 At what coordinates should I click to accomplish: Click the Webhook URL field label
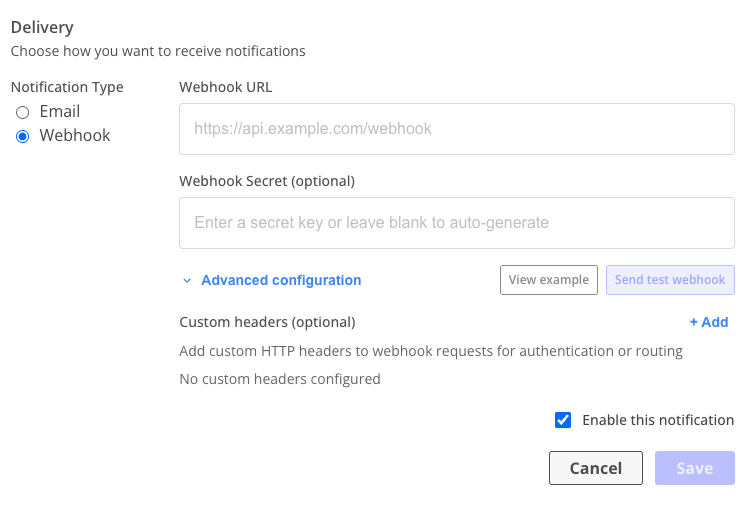coord(226,87)
